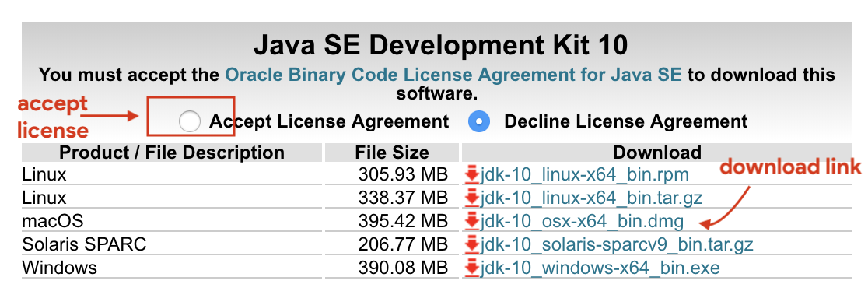
Task: Click the 390.08 MB file size cell
Action: [392, 268]
